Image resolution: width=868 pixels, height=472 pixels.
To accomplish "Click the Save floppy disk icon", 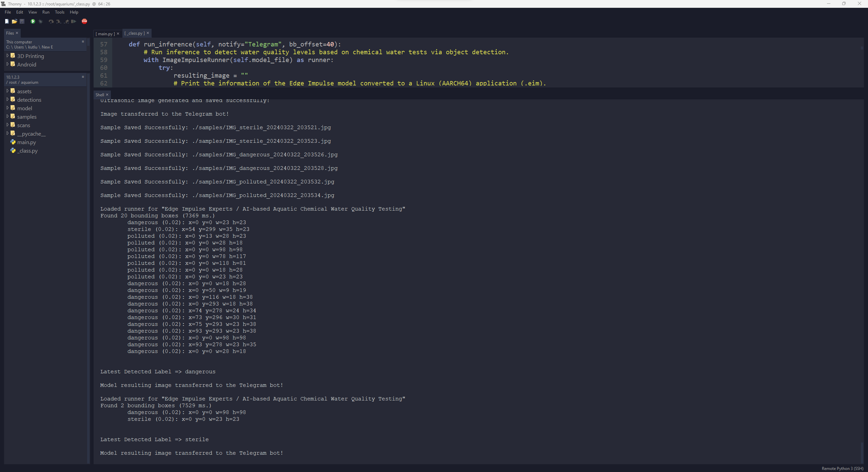I will 22,21.
